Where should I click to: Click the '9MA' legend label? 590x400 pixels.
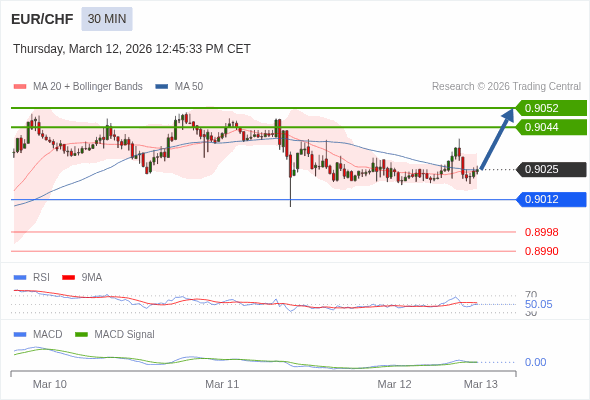point(92,278)
